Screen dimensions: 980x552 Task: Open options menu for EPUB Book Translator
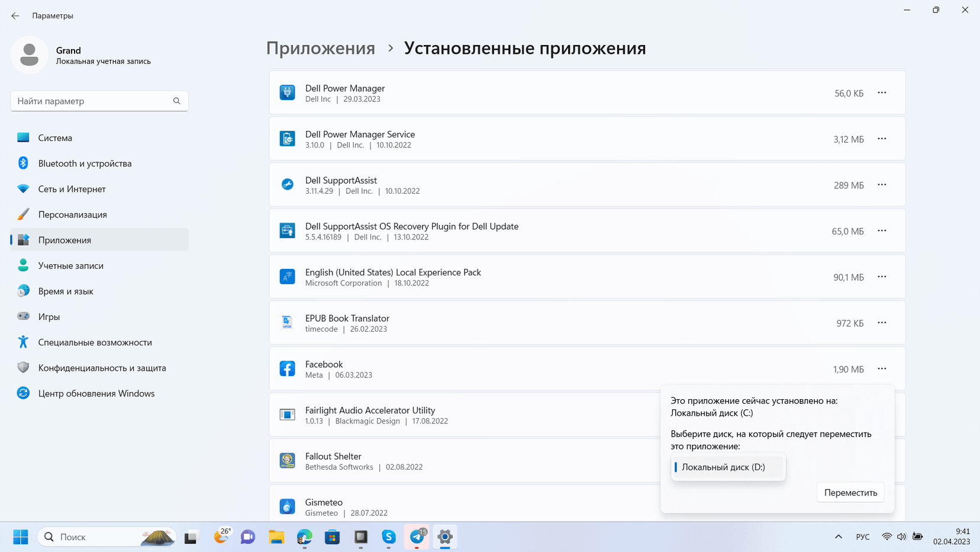coord(882,323)
